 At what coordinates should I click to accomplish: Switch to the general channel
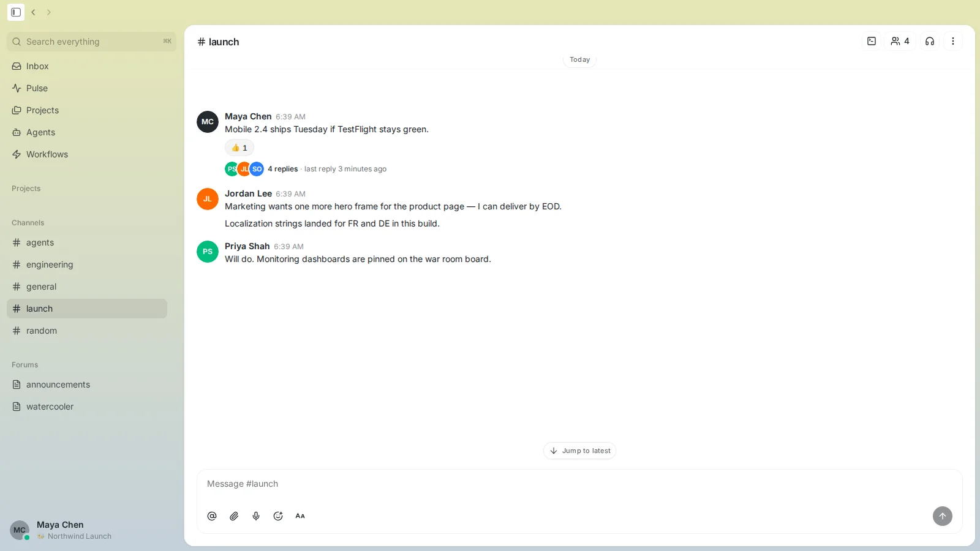87,287
